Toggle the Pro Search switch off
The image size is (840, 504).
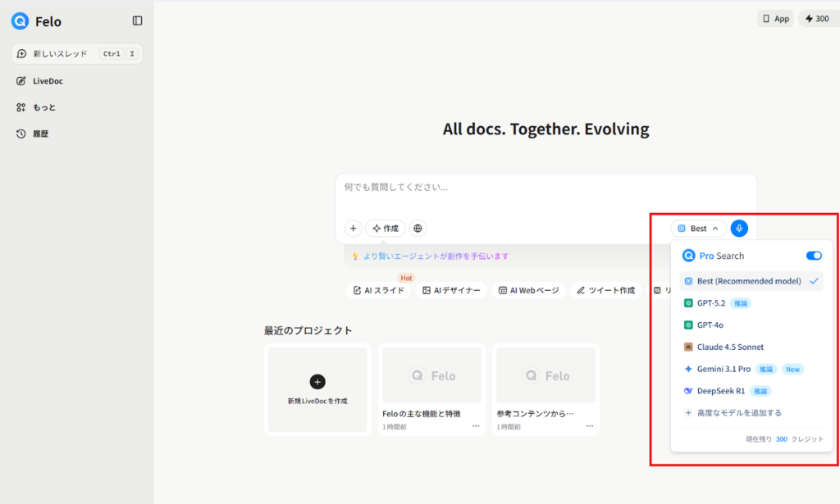click(x=814, y=256)
